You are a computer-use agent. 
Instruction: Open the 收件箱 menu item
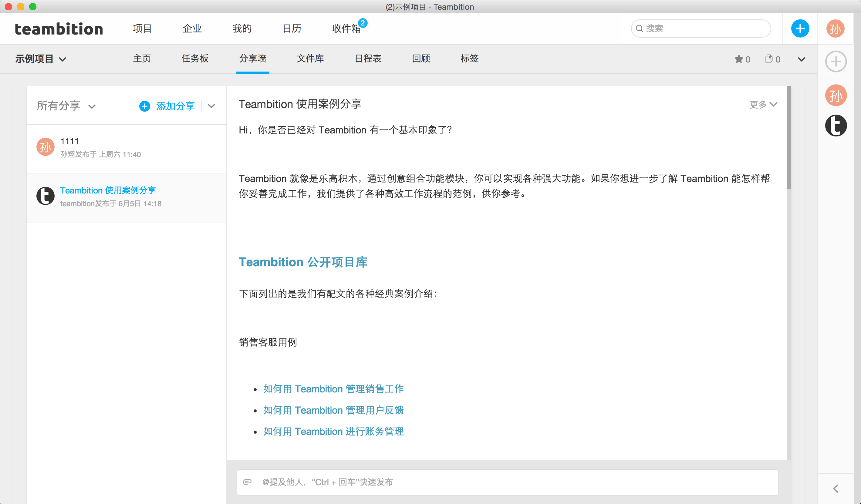click(346, 29)
